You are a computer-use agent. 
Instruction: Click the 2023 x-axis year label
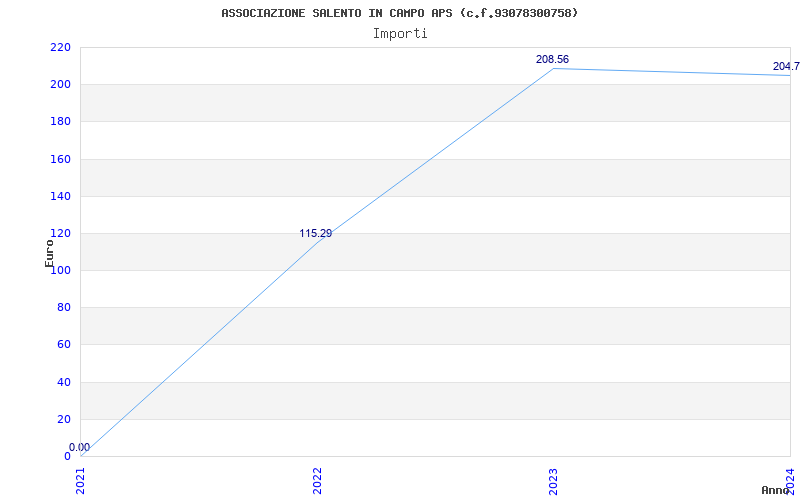(x=554, y=481)
